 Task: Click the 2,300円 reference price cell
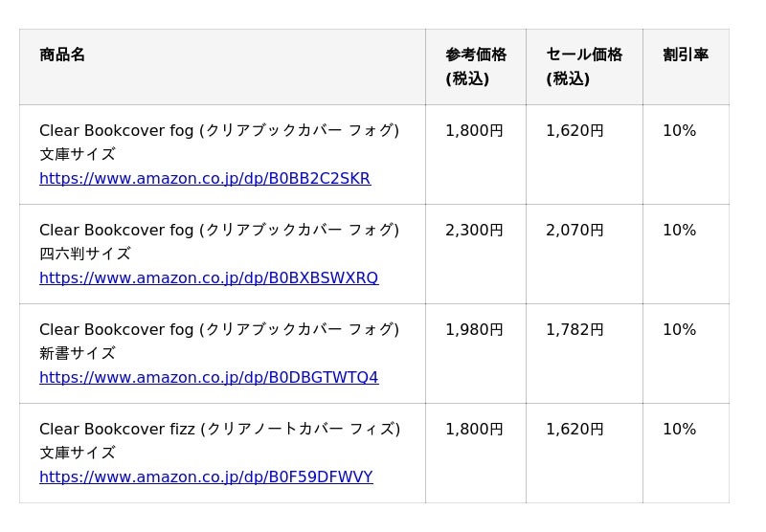474,231
